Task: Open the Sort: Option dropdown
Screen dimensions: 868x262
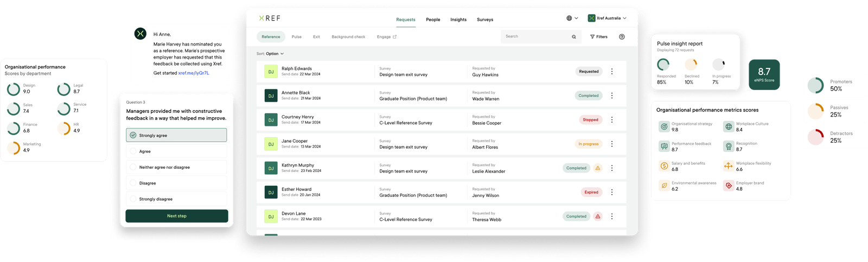Action: click(x=270, y=54)
